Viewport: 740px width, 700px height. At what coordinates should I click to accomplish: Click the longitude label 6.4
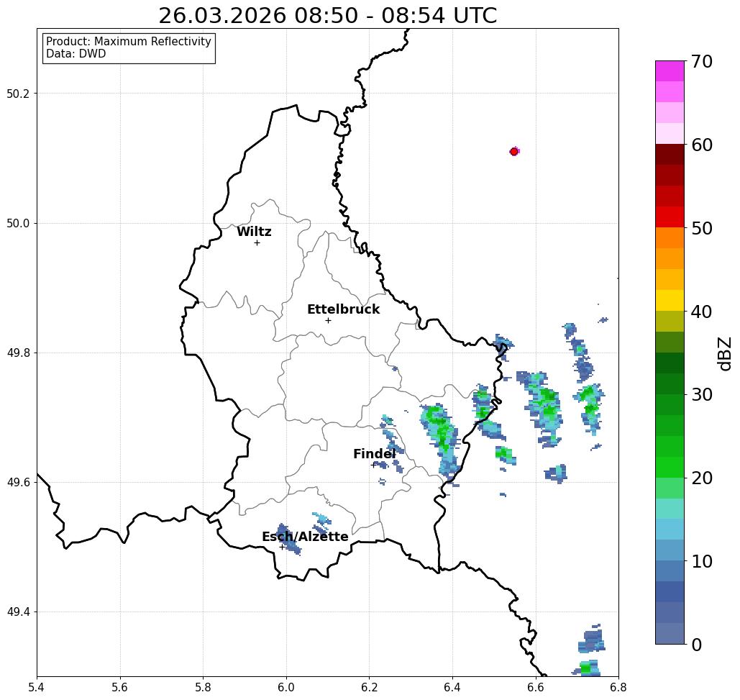tap(452, 687)
